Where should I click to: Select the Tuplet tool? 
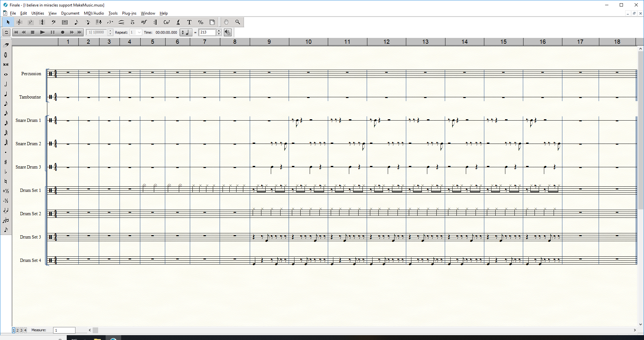110,22
